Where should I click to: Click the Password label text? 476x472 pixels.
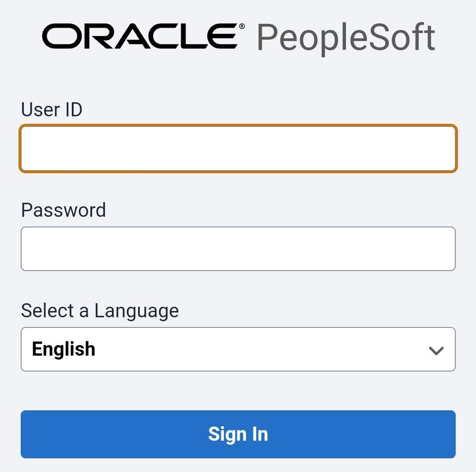coord(63,210)
